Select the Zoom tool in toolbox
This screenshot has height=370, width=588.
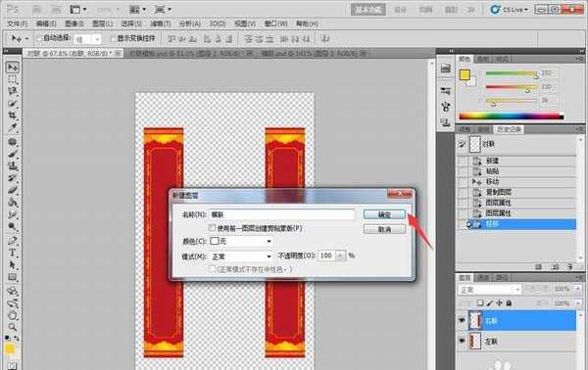13,327
